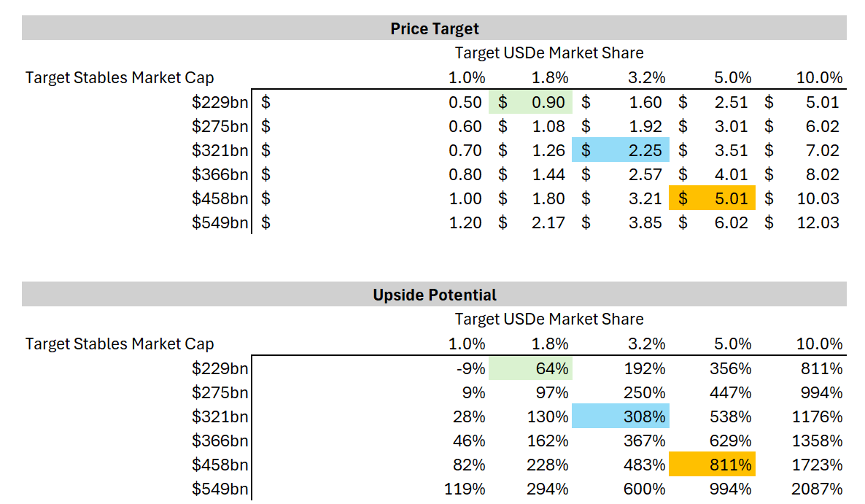Select the orange-highlighted 811% upside cell
Screen dimensions: 865x504
click(x=713, y=465)
